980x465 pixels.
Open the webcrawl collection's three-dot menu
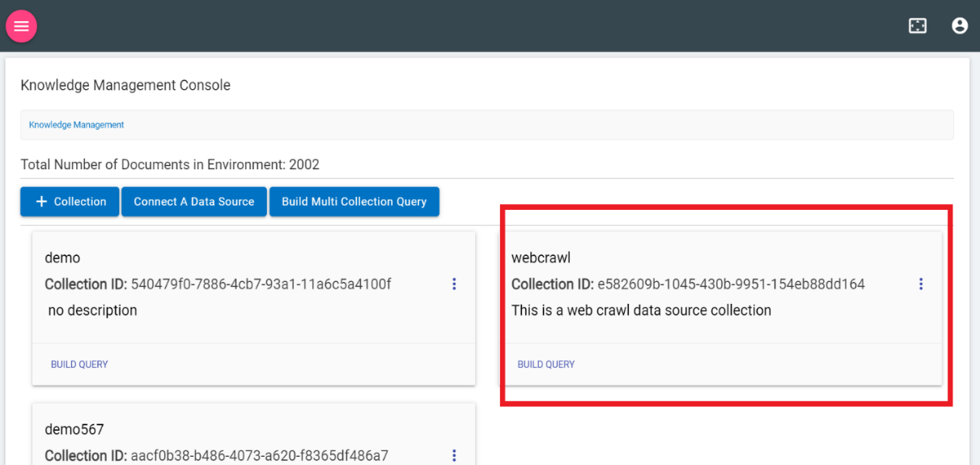pyautogui.click(x=921, y=284)
